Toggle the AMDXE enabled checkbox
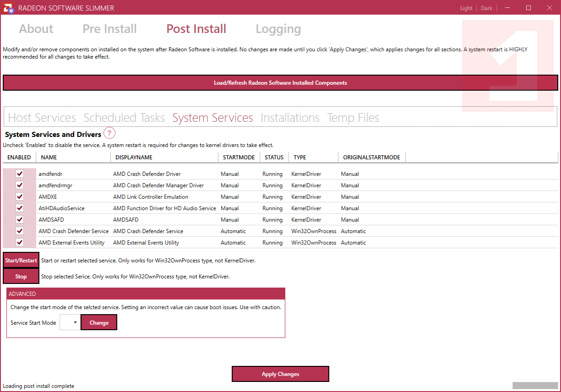Screen dimensions: 561x392 pos(20,196)
